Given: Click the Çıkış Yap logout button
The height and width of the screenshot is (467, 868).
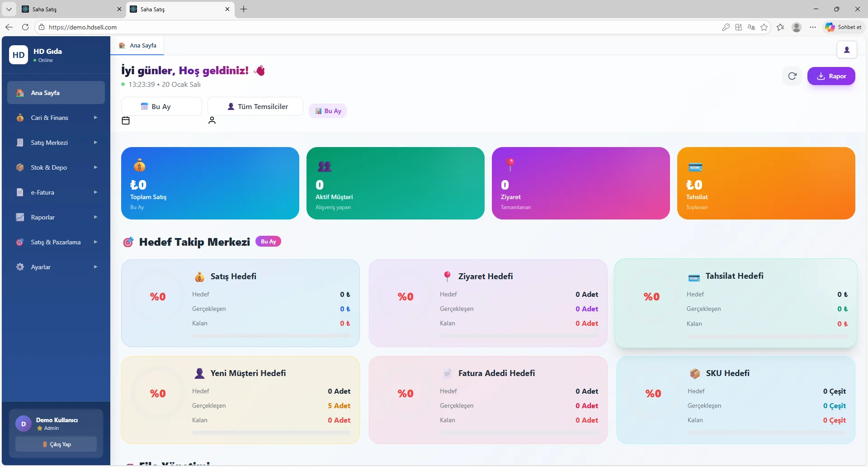Looking at the screenshot, I should pos(56,444).
